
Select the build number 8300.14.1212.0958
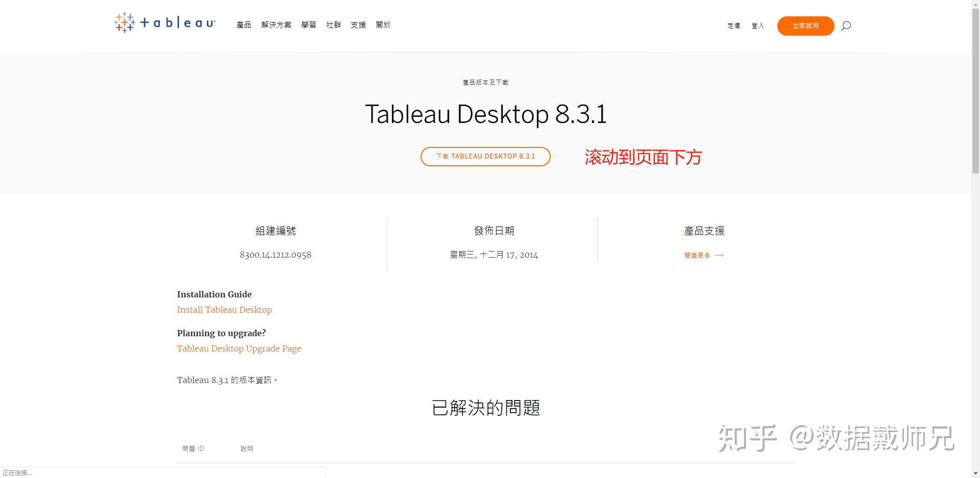click(x=276, y=255)
